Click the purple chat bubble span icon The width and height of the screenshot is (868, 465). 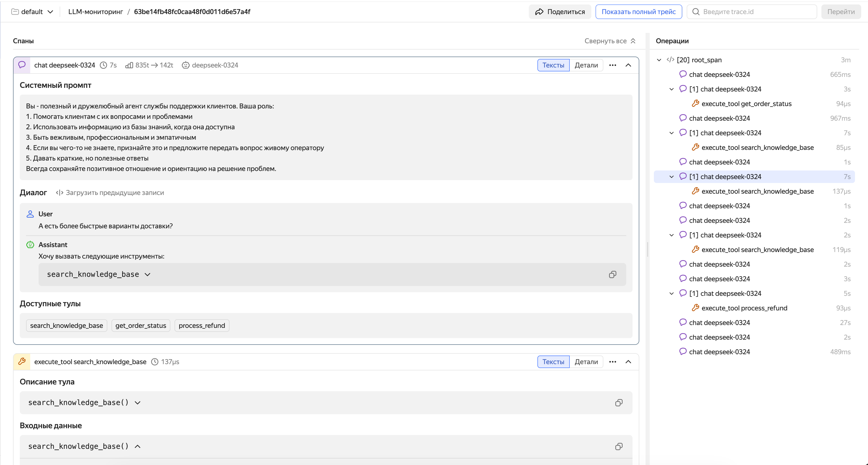click(x=22, y=65)
